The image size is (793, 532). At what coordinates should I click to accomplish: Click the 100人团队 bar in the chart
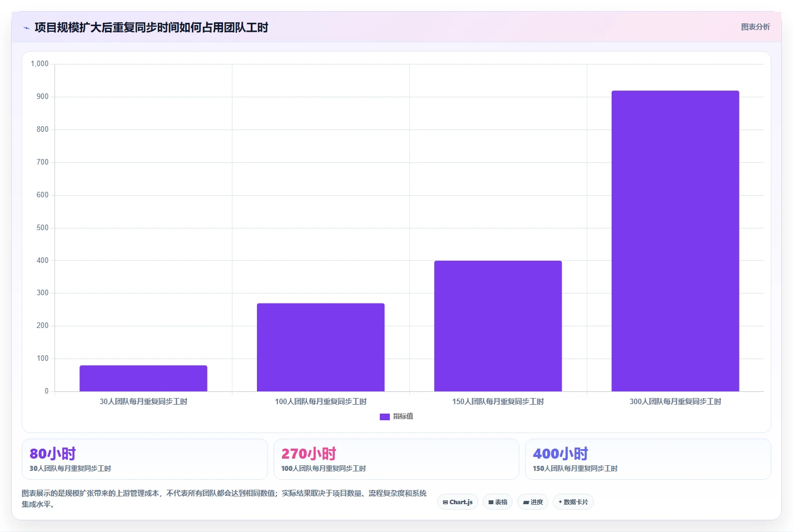(321, 347)
